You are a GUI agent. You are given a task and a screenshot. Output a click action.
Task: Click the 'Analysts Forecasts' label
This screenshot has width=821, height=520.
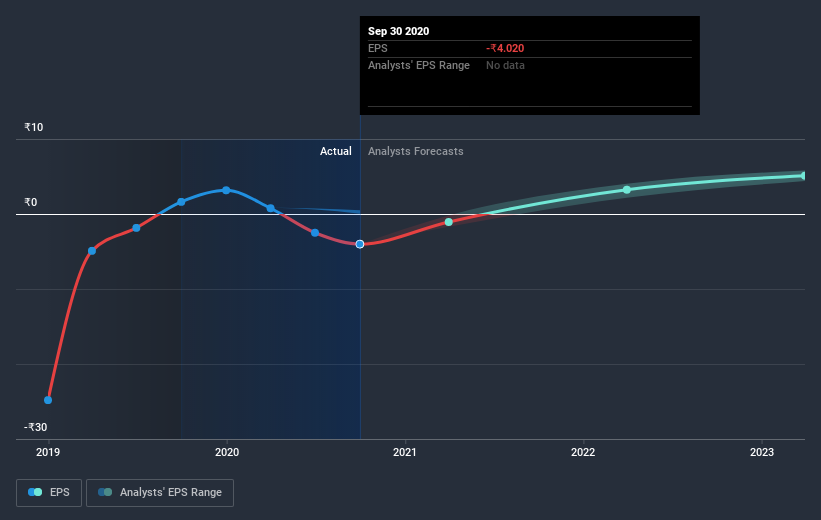tap(415, 151)
